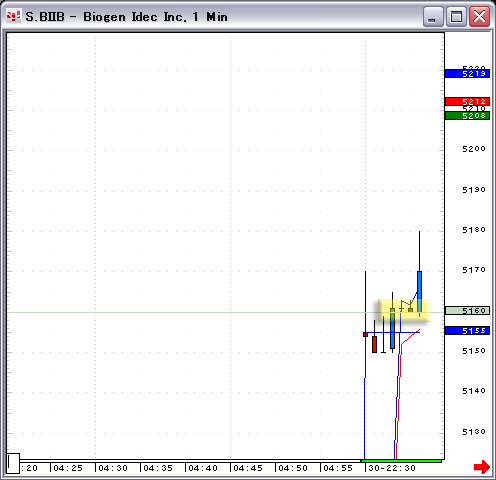Minimize the Biogen Idec chart window
The width and height of the screenshot is (496, 480).
click(x=433, y=16)
